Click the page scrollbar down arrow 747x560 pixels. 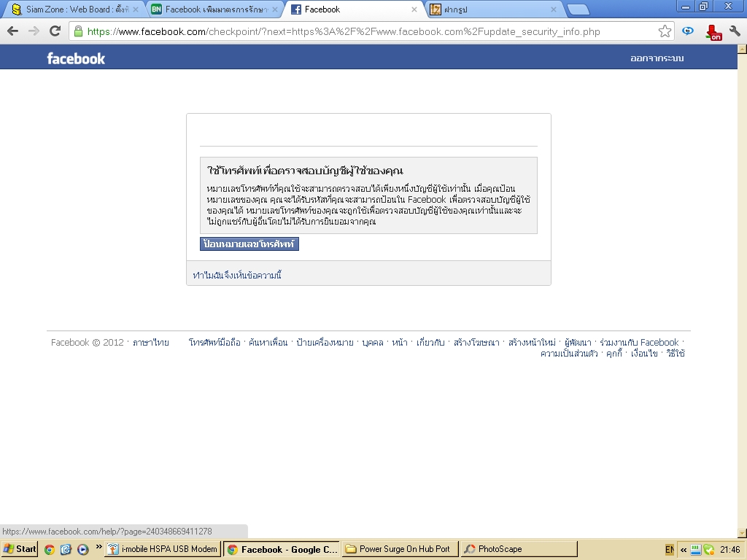click(x=742, y=533)
